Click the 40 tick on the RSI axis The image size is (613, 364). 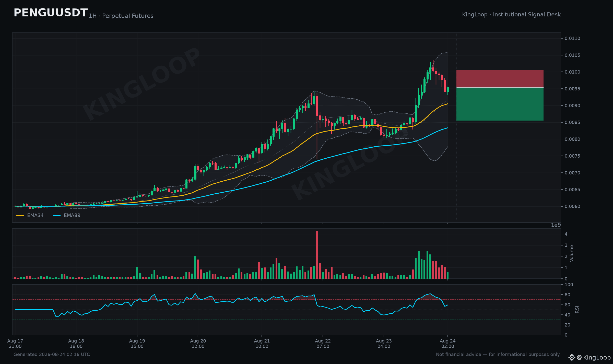[x=568, y=315]
